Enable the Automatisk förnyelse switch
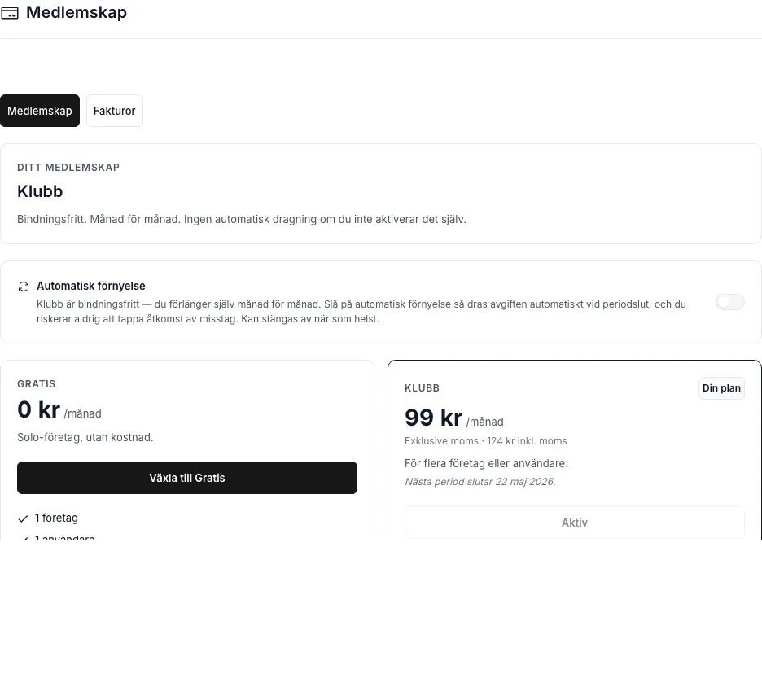762x700 pixels. pos(730,302)
